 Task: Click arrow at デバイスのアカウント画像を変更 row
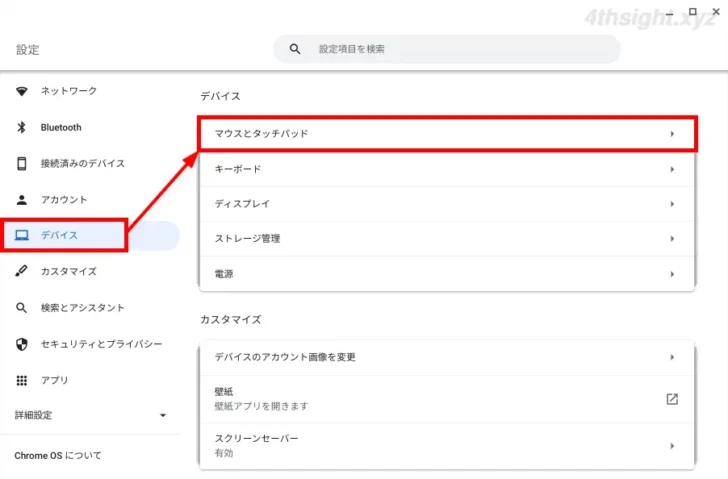(x=672, y=357)
